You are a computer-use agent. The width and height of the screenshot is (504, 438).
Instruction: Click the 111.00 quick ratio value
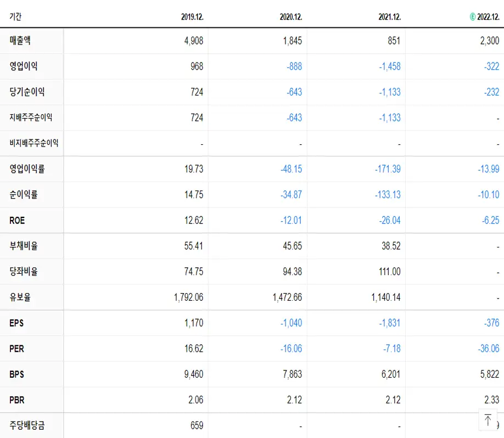pyautogui.click(x=390, y=272)
